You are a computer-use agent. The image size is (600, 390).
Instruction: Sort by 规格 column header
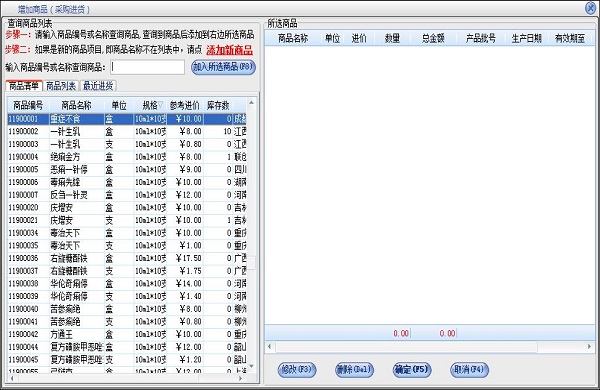coord(150,105)
